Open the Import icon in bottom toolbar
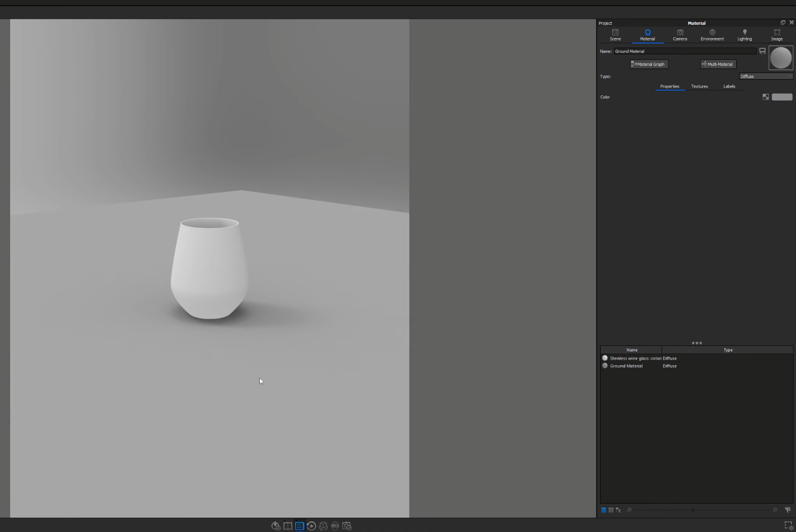 pos(275,526)
